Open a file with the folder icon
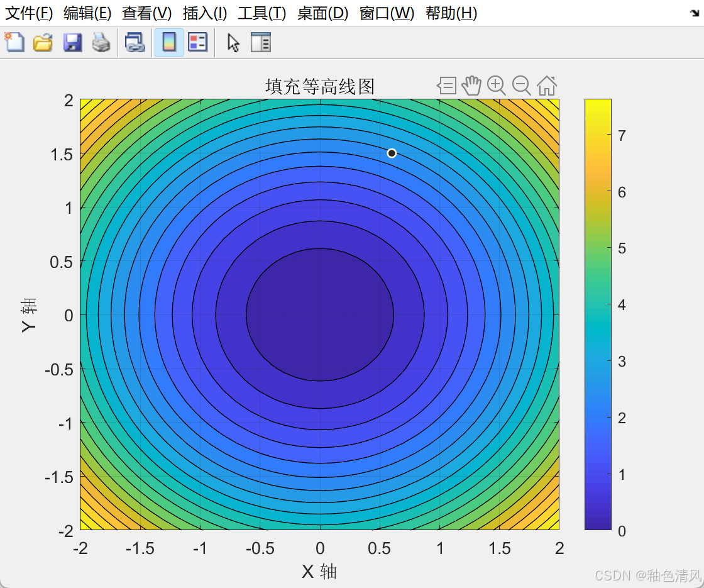The image size is (704, 588). pyautogui.click(x=43, y=42)
